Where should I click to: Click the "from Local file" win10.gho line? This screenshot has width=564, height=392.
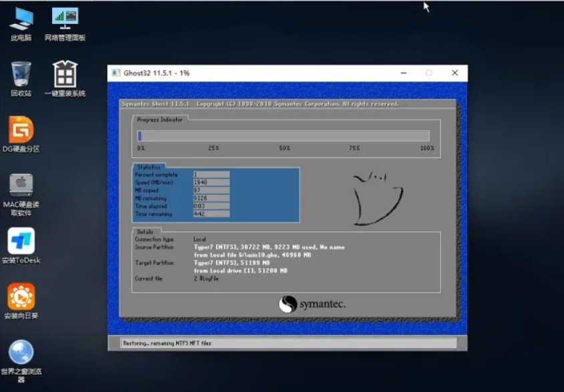point(252,255)
